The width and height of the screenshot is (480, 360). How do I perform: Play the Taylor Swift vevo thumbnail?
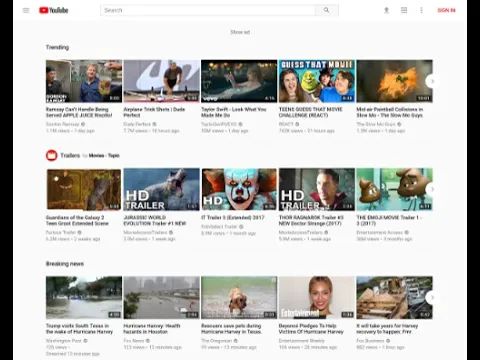(x=239, y=81)
